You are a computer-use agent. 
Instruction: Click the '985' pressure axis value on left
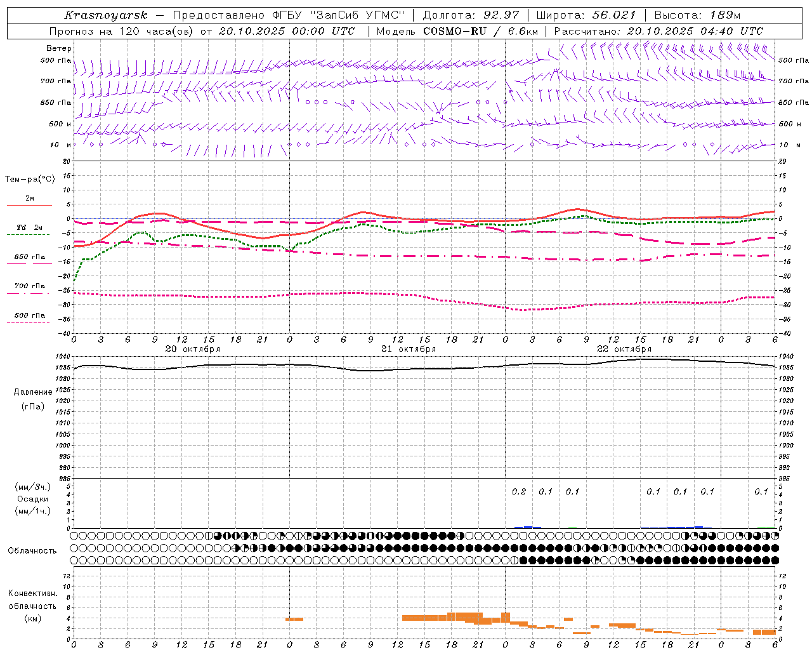(64, 479)
